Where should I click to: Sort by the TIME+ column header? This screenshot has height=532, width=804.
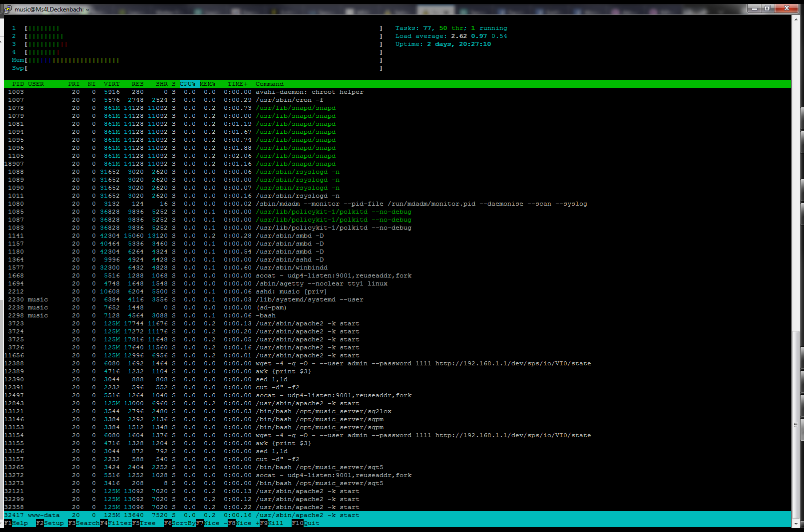(237, 84)
